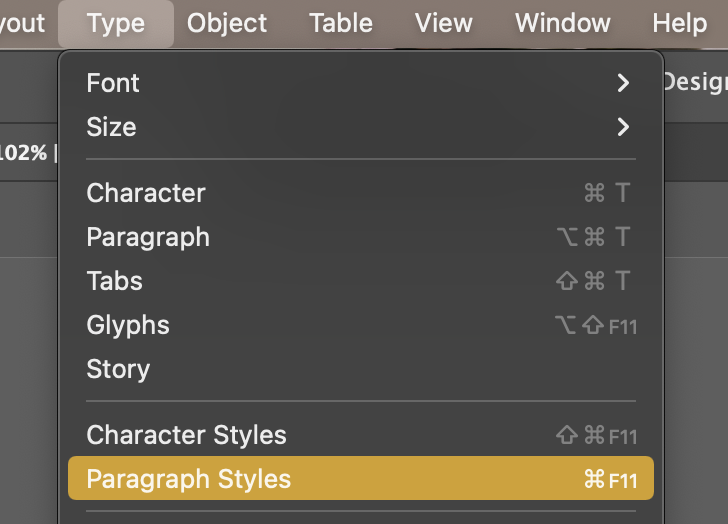This screenshot has height=524, width=728.
Task: Click the 102% zoom level field
Action: pyautogui.click(x=23, y=153)
